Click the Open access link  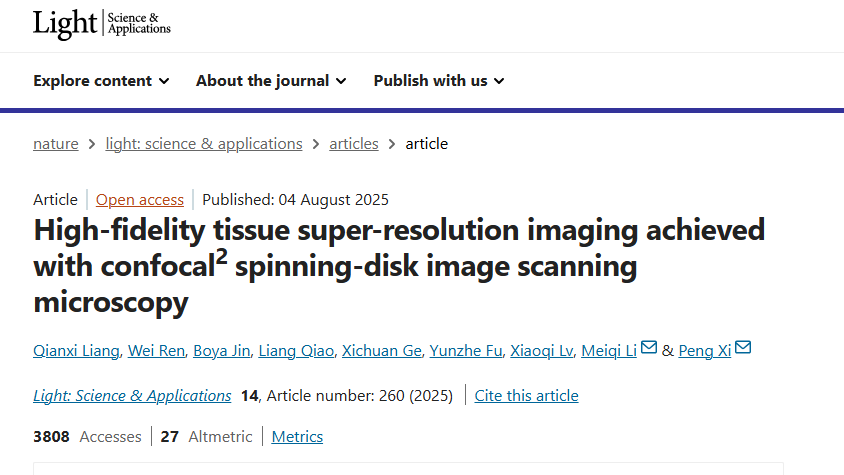140,199
